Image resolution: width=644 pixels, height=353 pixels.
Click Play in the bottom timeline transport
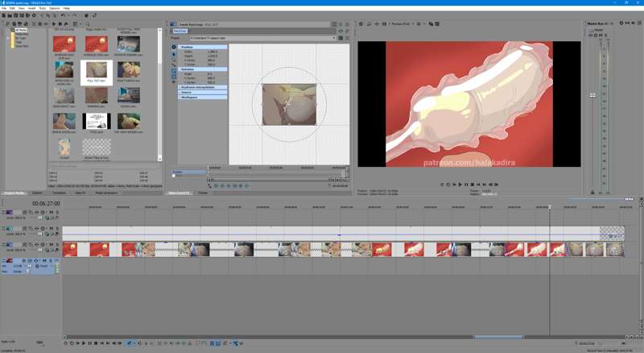tap(84, 343)
